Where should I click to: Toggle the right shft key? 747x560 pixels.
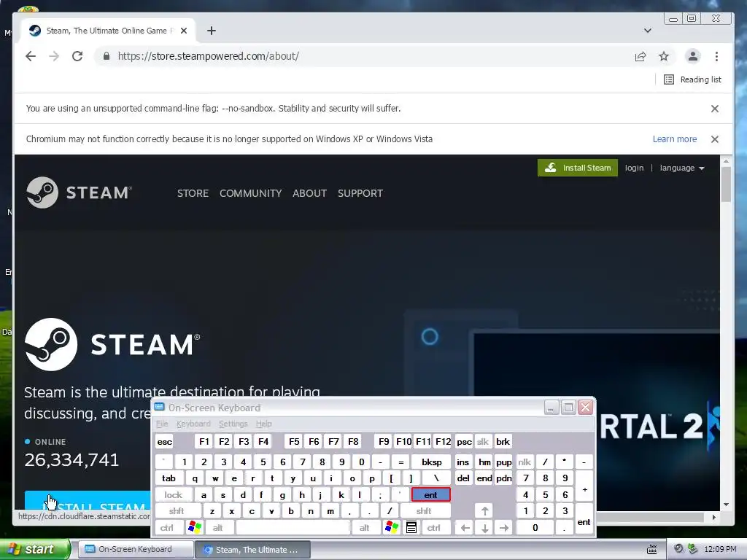424,511
